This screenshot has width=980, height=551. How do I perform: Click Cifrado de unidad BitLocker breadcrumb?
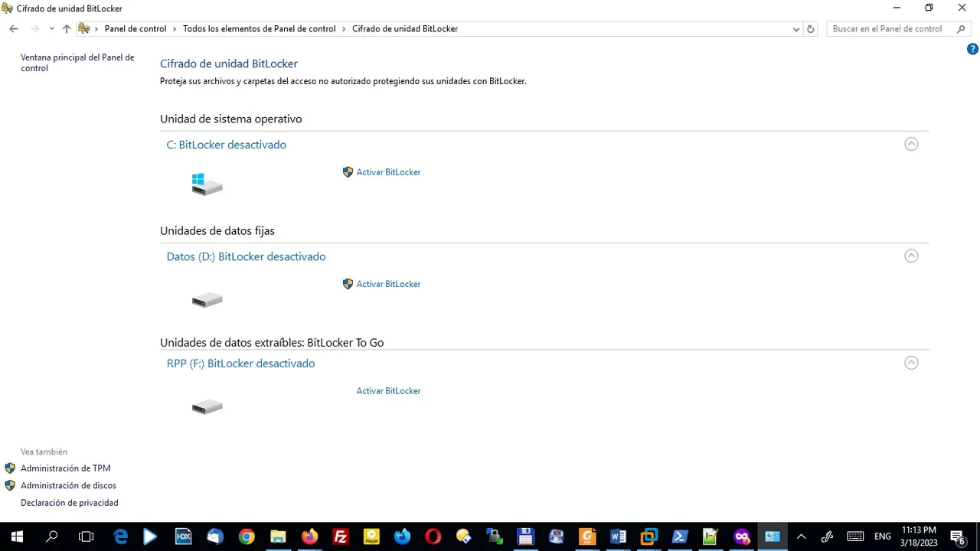[405, 29]
